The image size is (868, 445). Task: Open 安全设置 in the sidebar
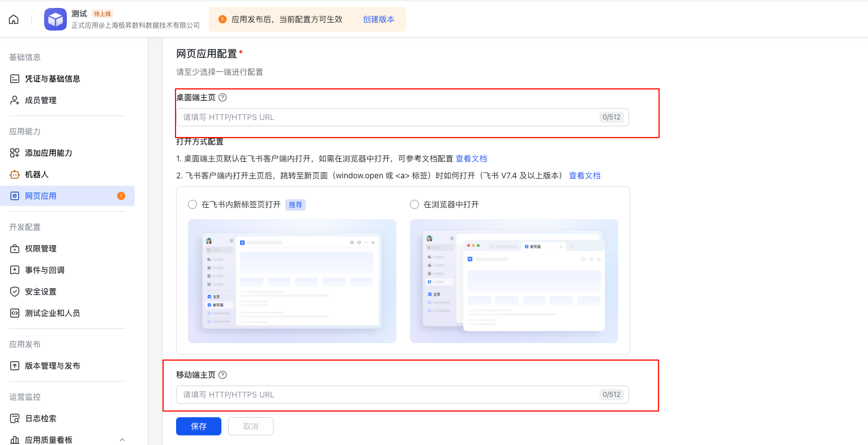tap(40, 292)
